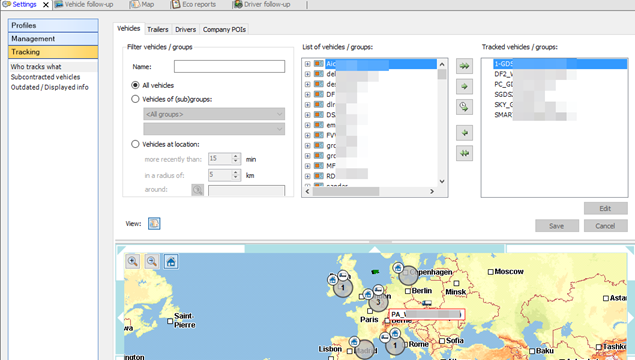The width and height of the screenshot is (635, 360).
Task: Open the All groups dropdown
Action: click(x=214, y=114)
